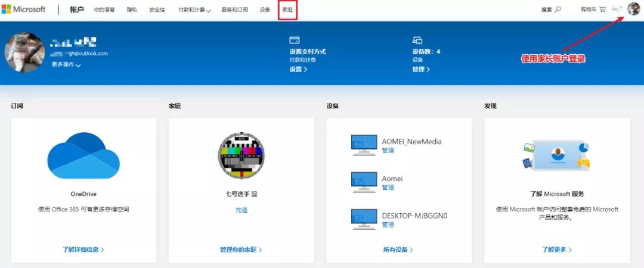Viewport: 644px width, 268px height.
Task: Click 管理你的家庭 link
Action: [241, 250]
